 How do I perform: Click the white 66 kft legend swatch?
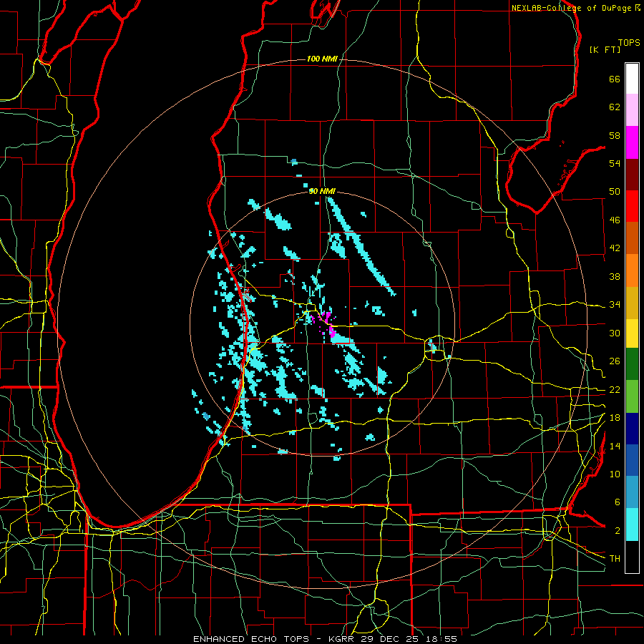tap(632, 79)
